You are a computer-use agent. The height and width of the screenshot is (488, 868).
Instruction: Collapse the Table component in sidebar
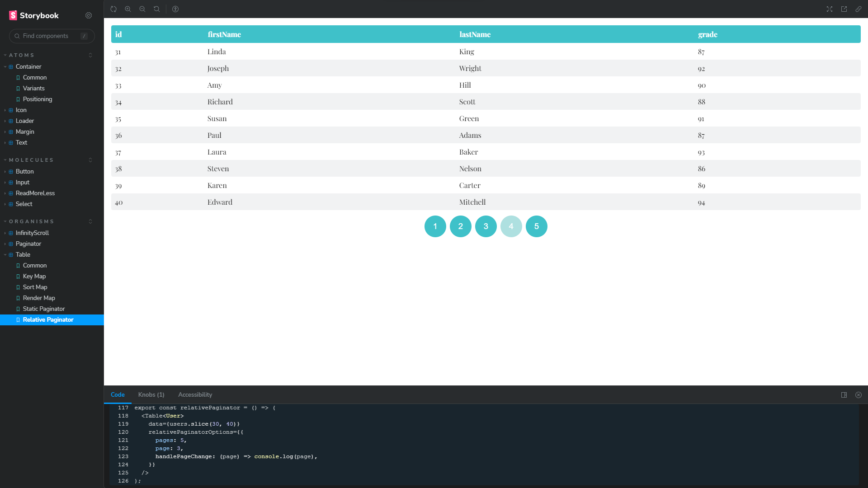click(23, 255)
